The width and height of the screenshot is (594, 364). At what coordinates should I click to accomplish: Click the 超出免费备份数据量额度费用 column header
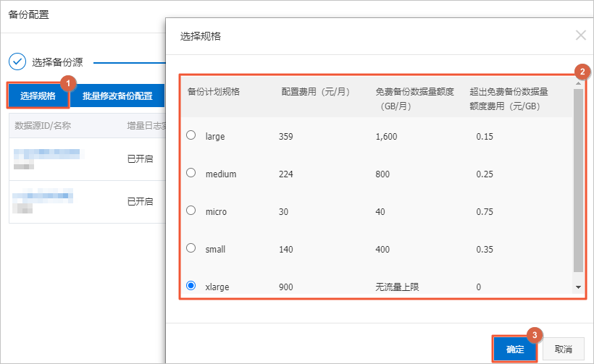click(509, 98)
